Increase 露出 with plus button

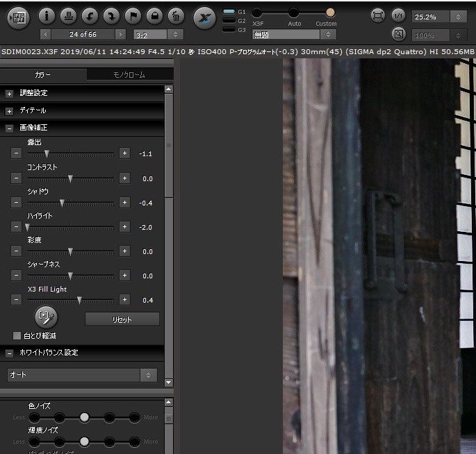coord(124,153)
